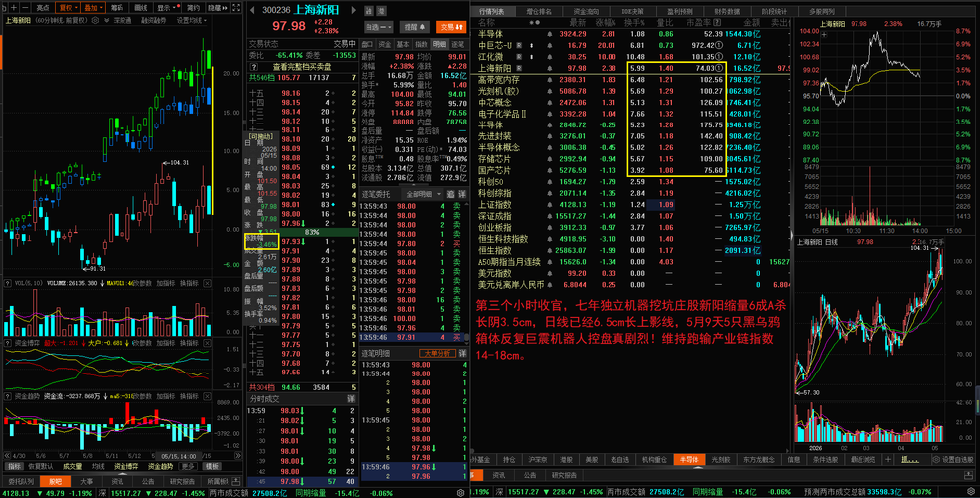Open chart settings gear beside 上海新阳

point(95,20)
